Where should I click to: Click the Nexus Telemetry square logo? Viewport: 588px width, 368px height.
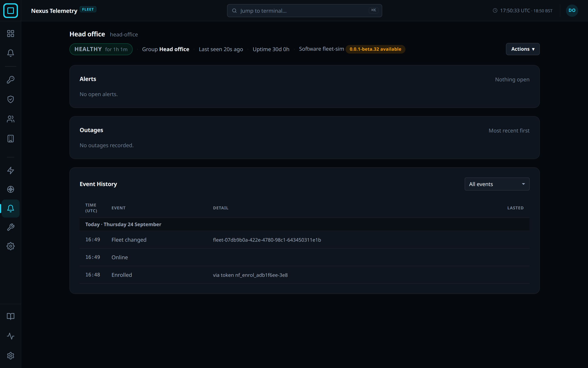point(10,10)
